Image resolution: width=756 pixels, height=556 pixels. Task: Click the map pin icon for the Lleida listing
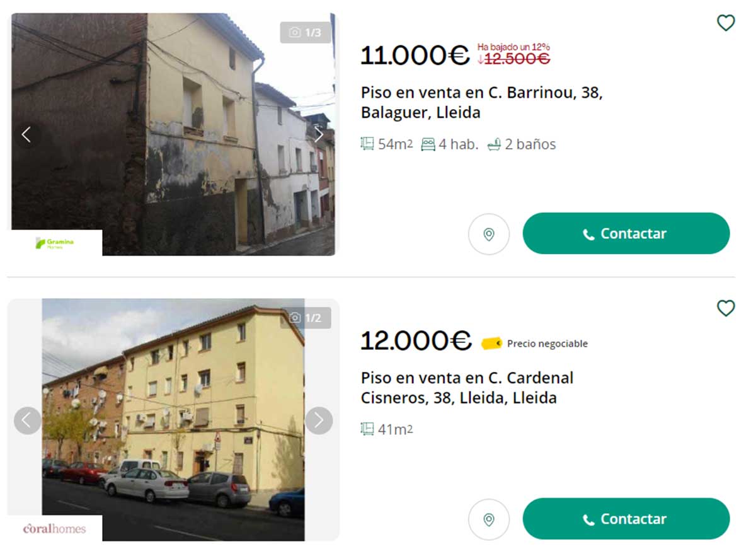coord(490,519)
